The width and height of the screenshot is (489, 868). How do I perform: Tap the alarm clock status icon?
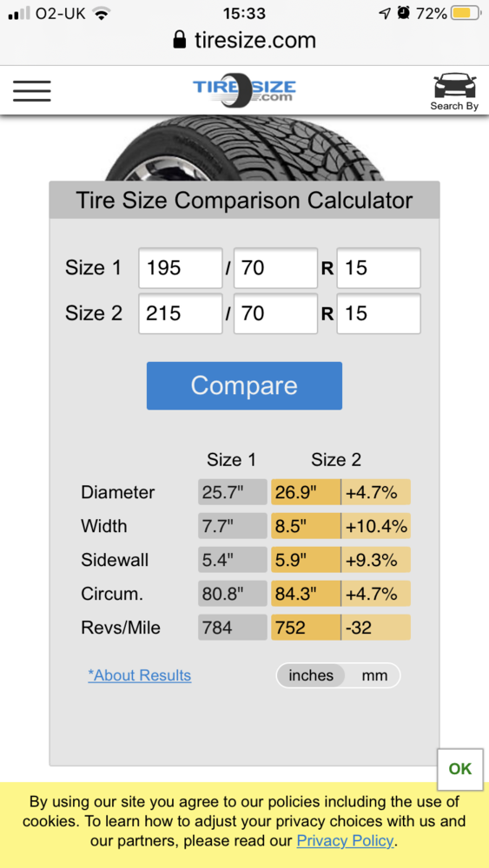[x=404, y=13]
